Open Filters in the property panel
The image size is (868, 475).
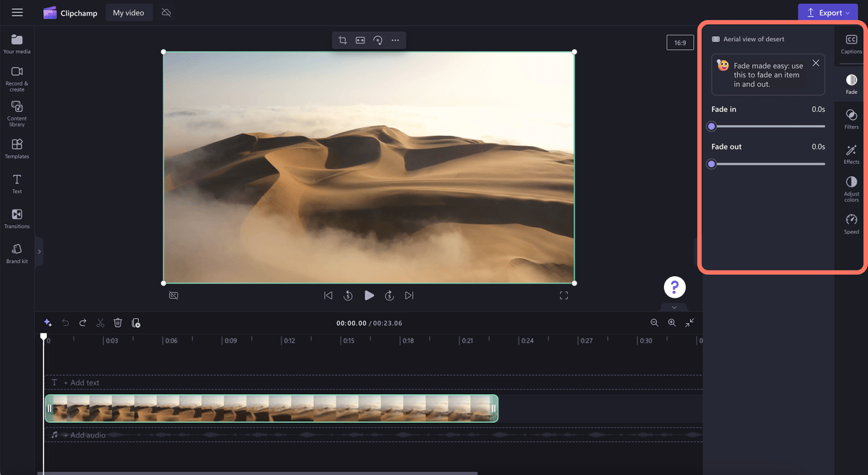pos(851,119)
